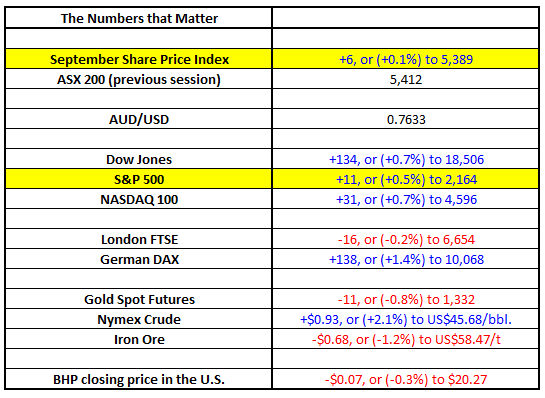Image resolution: width=545 pixels, height=398 pixels.
Task: Select the Dow Jones 18,506 value
Action: click(406, 159)
